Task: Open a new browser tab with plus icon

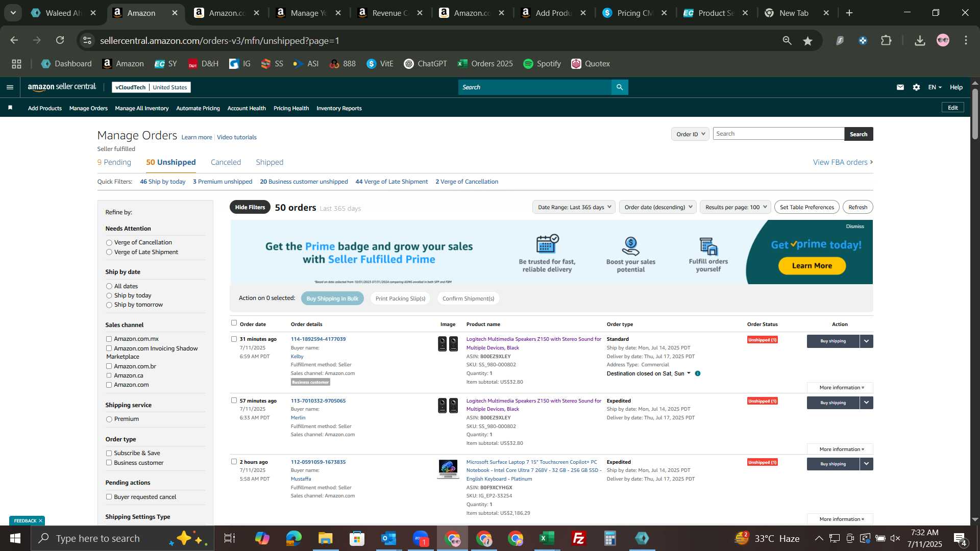Action: pos(849,13)
